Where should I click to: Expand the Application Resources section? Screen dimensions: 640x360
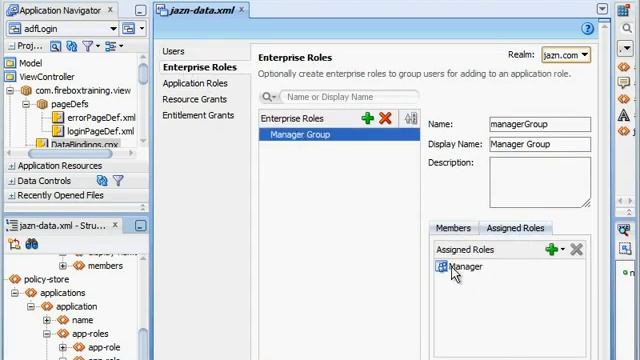click(x=11, y=166)
